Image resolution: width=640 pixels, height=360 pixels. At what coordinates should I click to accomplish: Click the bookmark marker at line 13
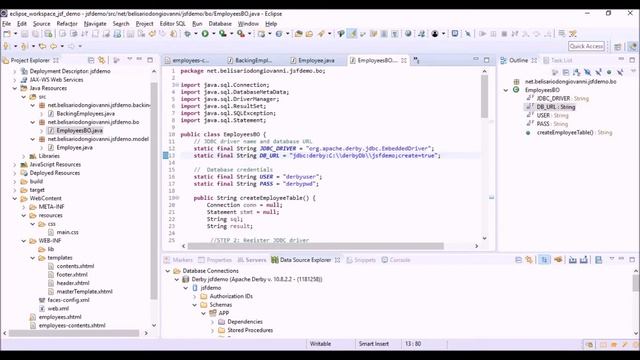pyautogui.click(x=165, y=156)
